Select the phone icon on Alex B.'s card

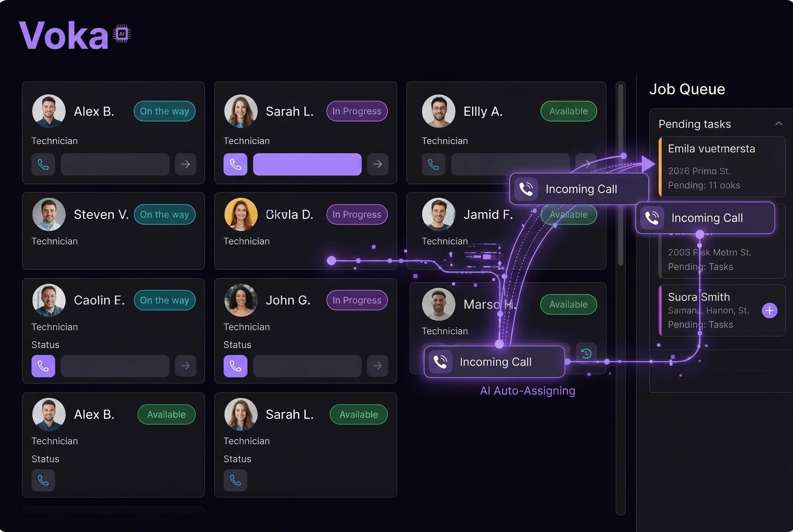point(43,164)
